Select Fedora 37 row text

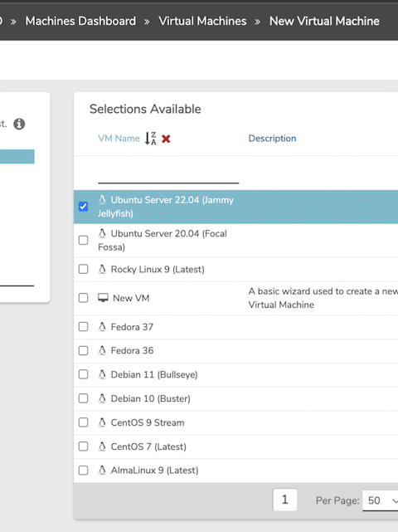point(132,327)
